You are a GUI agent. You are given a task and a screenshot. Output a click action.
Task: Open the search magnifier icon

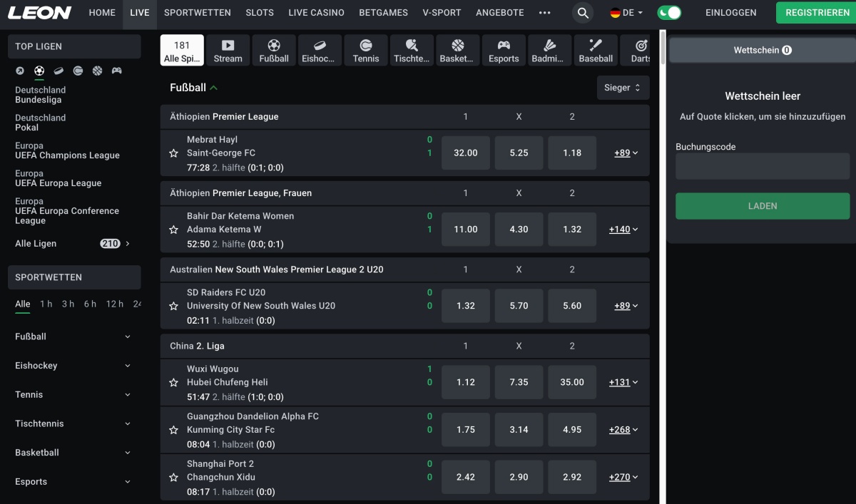tap(583, 13)
